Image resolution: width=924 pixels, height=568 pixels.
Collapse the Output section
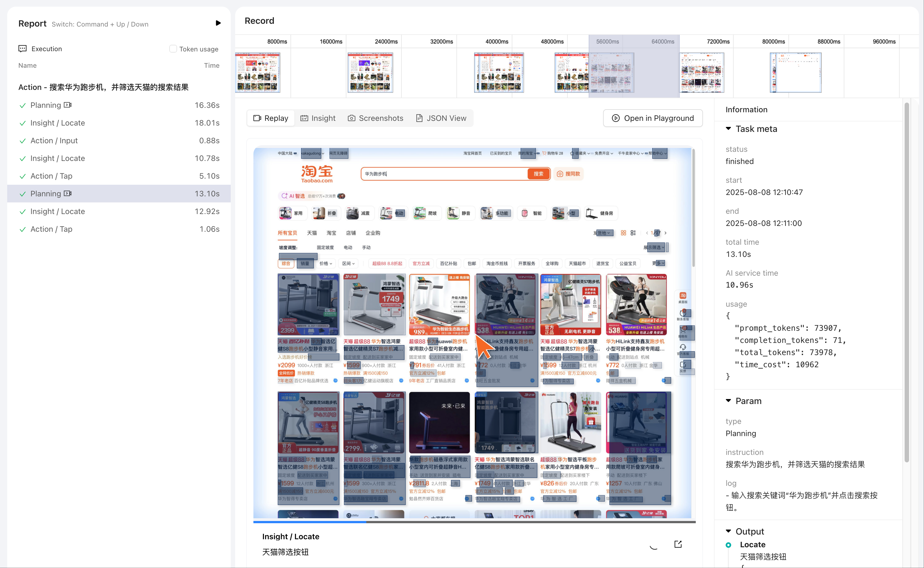click(728, 531)
